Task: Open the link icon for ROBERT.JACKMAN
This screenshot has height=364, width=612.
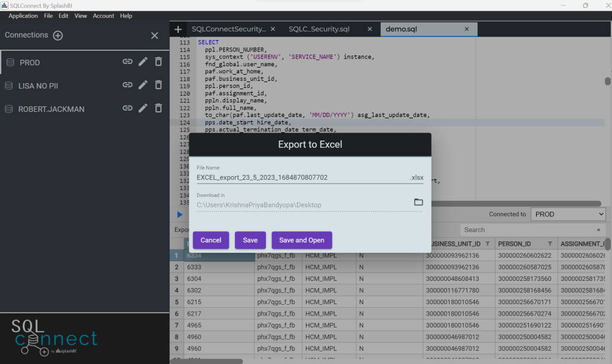Action: coord(127,109)
